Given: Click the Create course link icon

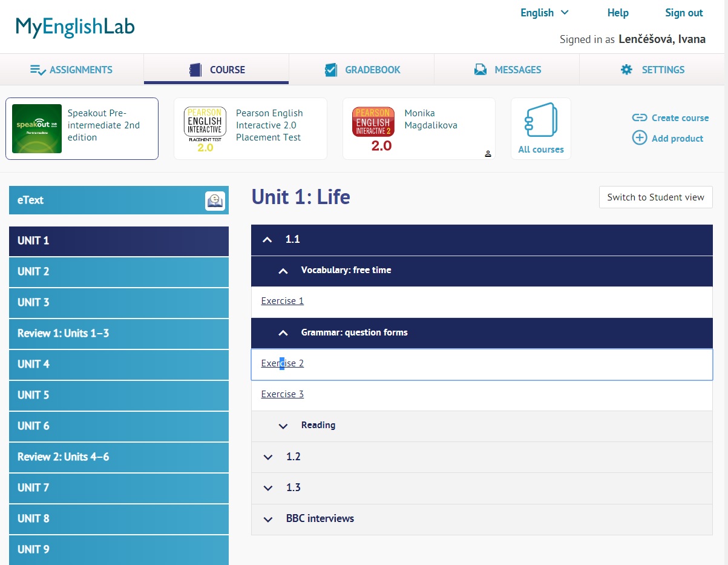Looking at the screenshot, I should (x=639, y=118).
